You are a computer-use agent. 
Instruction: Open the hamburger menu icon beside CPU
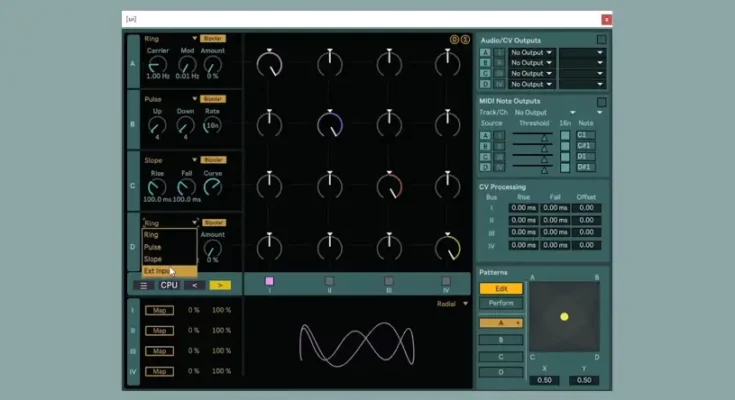coord(144,285)
